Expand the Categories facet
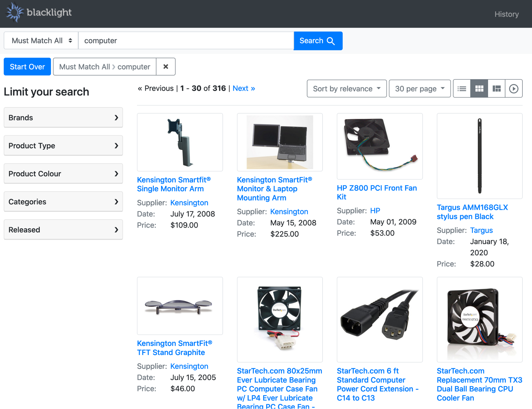The image size is (532, 409). tap(63, 202)
